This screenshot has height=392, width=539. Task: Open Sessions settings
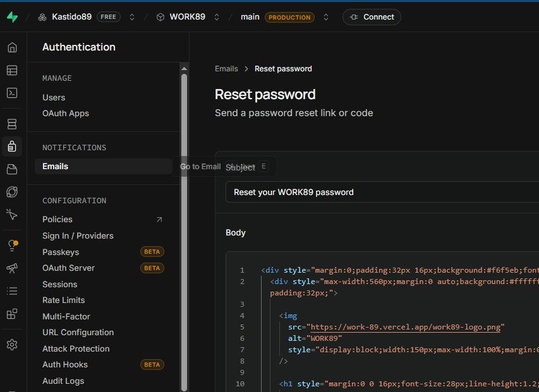pyautogui.click(x=60, y=284)
